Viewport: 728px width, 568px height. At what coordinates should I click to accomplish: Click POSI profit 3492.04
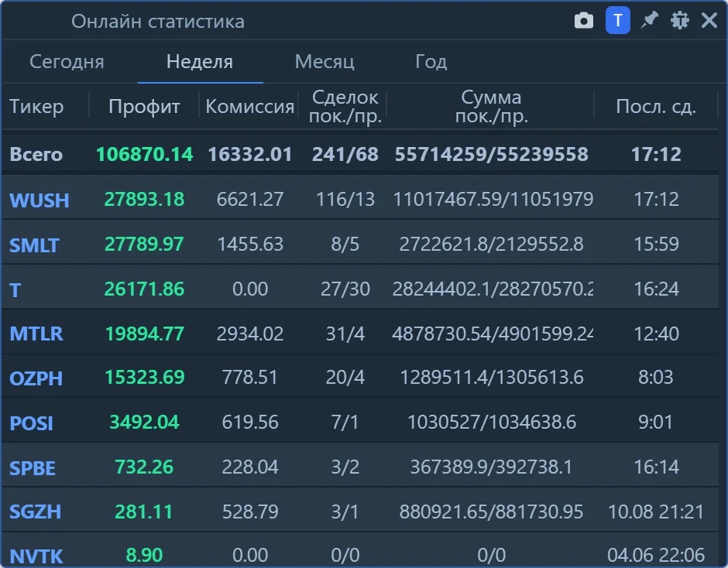144,422
